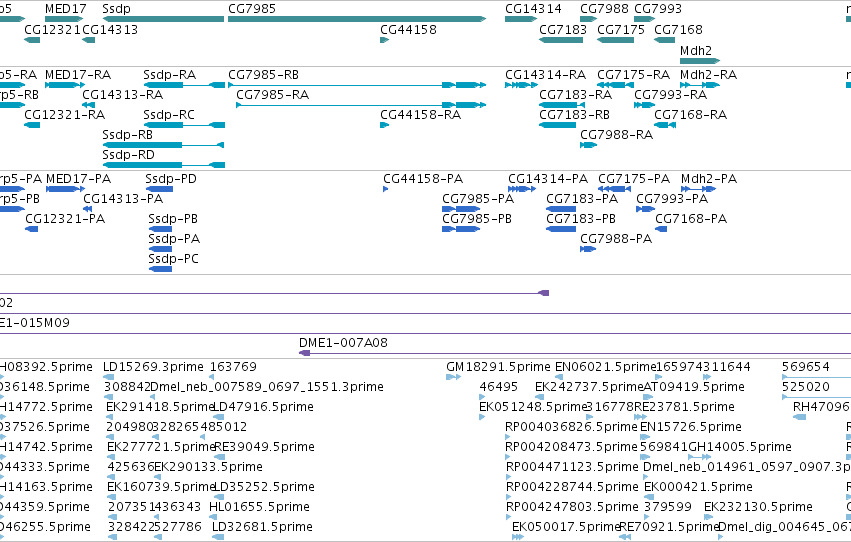Click the CG7993 gene label
The height and width of the screenshot is (542, 851).
point(658,9)
